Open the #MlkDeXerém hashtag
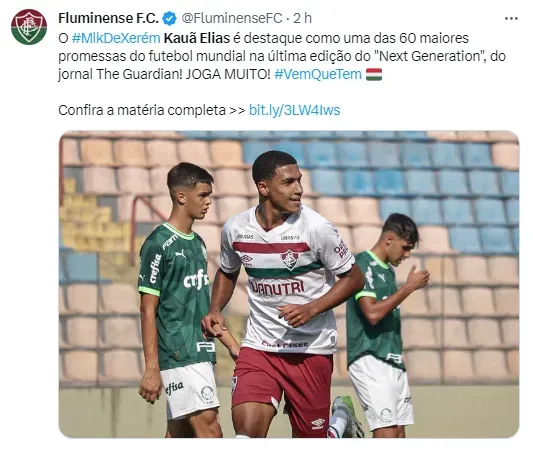The height and width of the screenshot is (451, 533). pyautogui.click(x=116, y=38)
